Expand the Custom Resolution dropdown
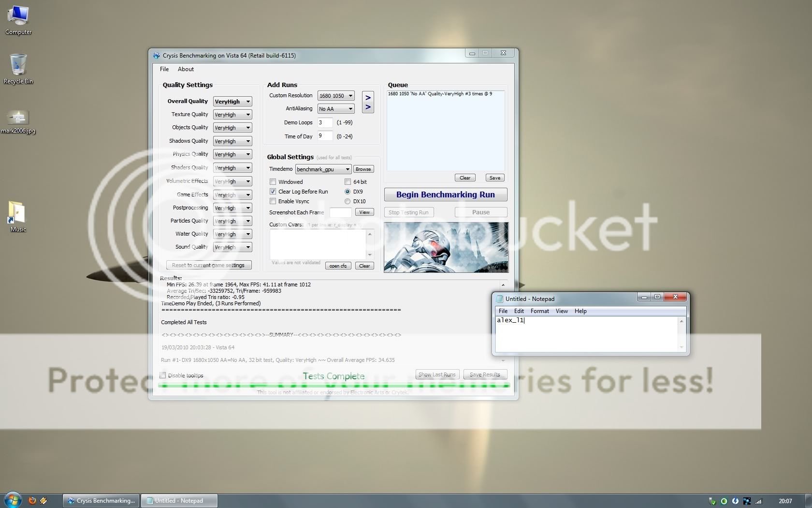This screenshot has width=812, height=508. tap(336, 96)
